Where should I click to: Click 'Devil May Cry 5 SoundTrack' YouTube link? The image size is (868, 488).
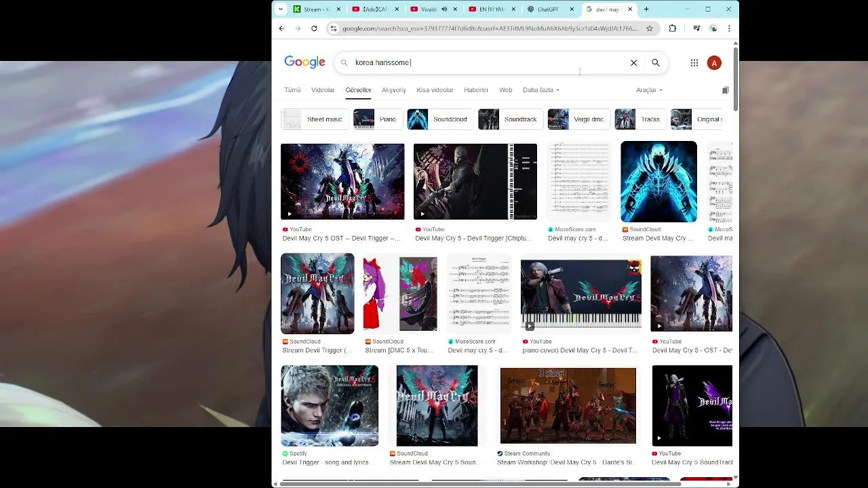click(x=692, y=462)
